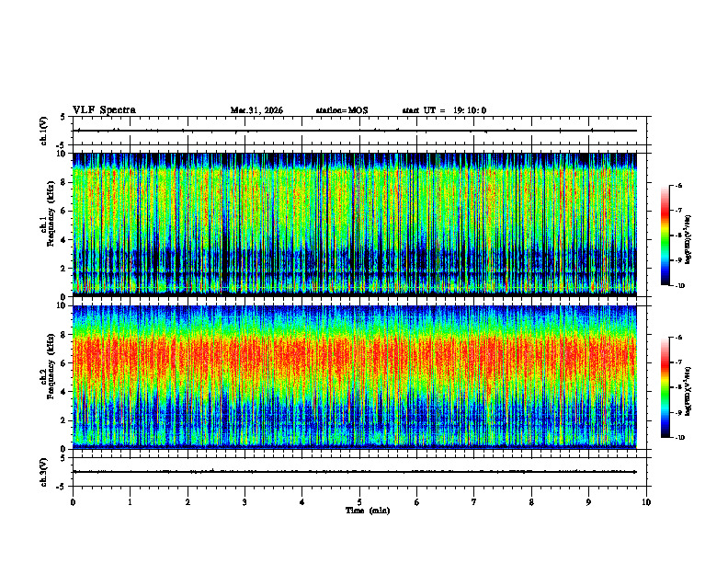This screenshot has height=563, width=728.
Task: Click the VLF Spectra title text
Action: click(104, 110)
